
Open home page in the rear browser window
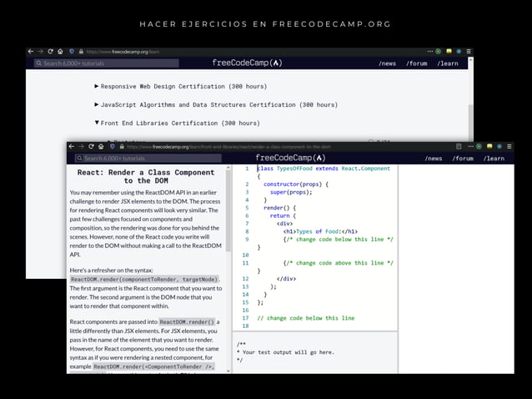pyautogui.click(x=60, y=52)
